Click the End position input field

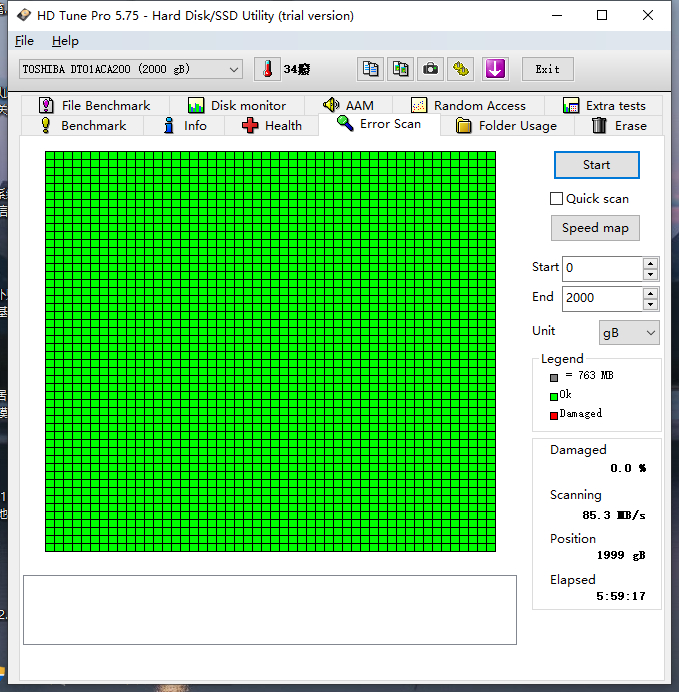(x=602, y=298)
